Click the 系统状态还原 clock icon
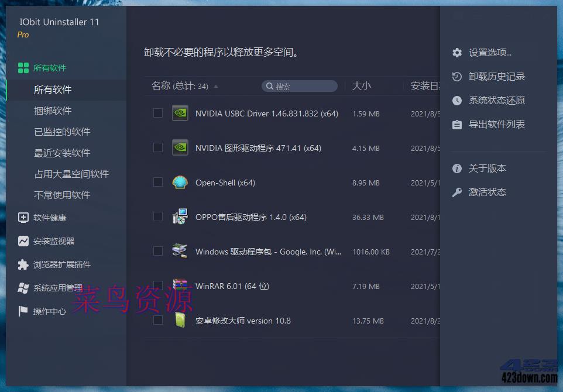563x392 pixels. coord(457,100)
